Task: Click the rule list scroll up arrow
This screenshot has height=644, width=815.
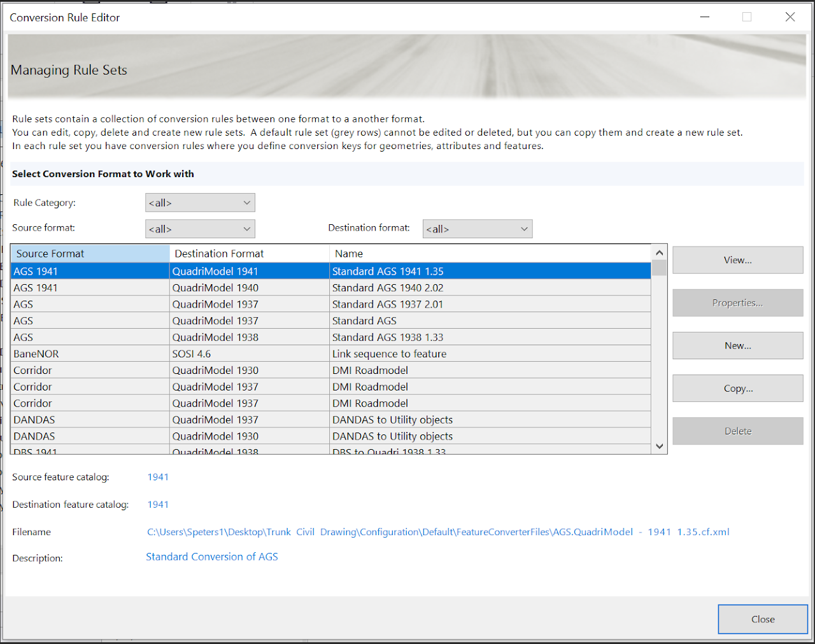Action: (660, 253)
